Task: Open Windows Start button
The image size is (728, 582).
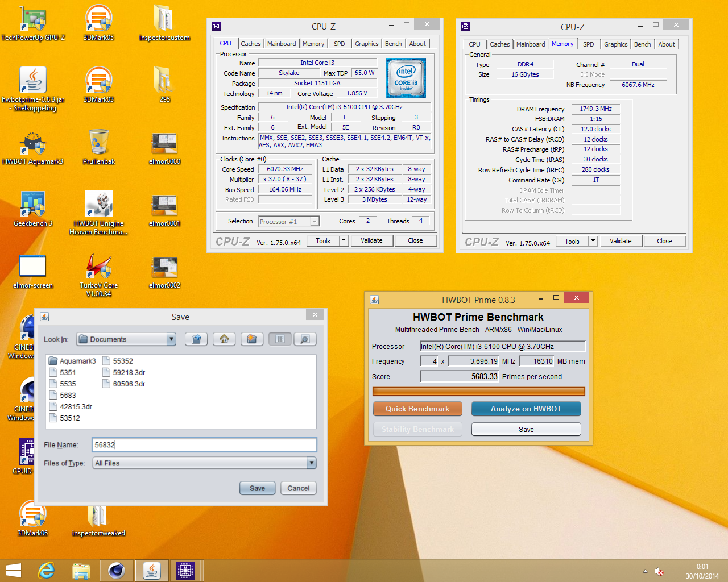Action: click(x=14, y=571)
